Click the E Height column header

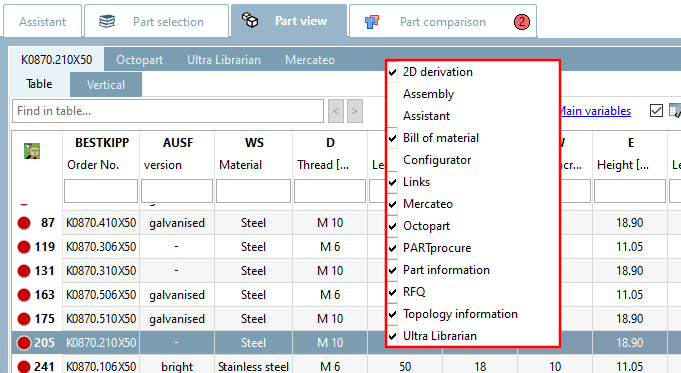pyautogui.click(x=630, y=154)
